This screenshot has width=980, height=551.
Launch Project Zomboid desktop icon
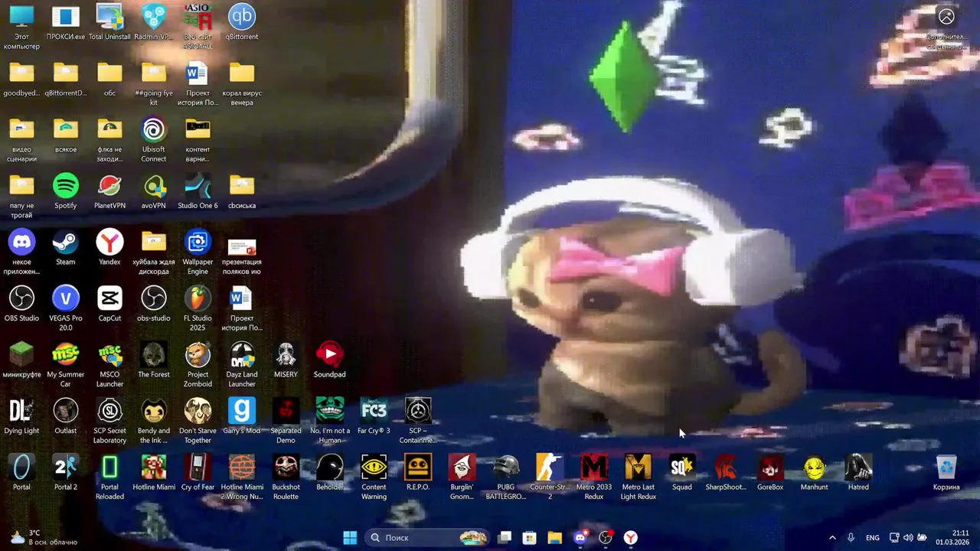198,365
